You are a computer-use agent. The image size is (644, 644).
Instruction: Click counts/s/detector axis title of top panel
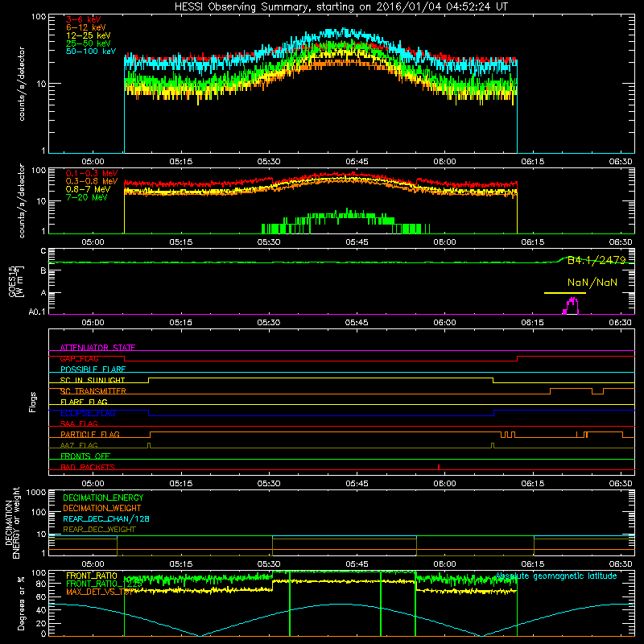coord(22,84)
